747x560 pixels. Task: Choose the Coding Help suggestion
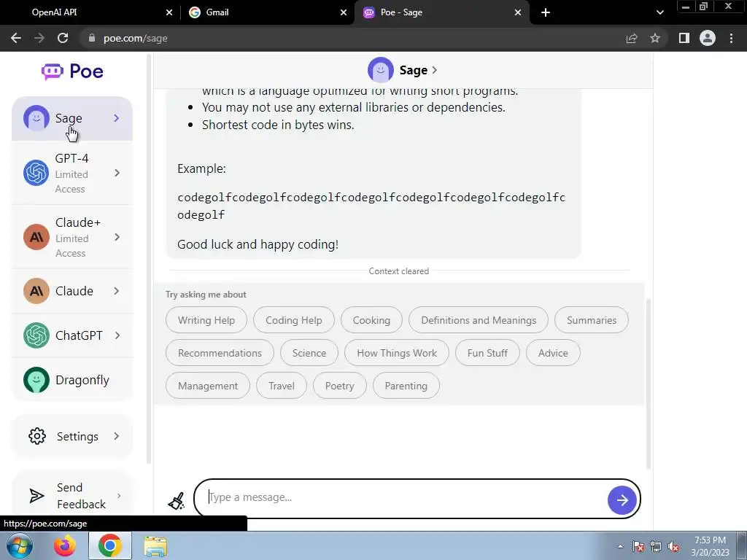[x=294, y=320]
